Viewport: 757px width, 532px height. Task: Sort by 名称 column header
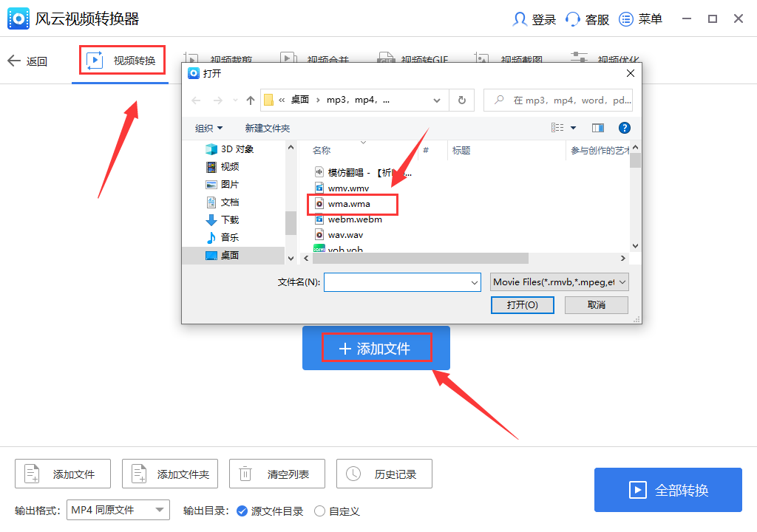pos(322,150)
